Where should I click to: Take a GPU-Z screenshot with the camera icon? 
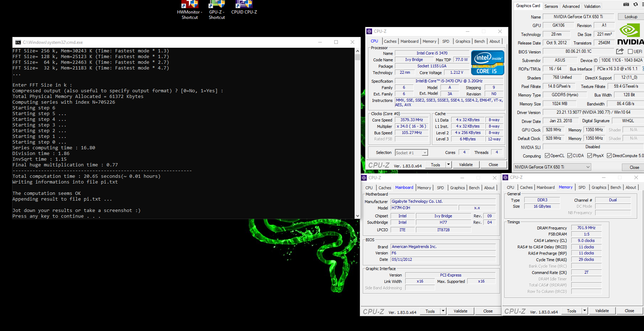(x=626, y=5)
